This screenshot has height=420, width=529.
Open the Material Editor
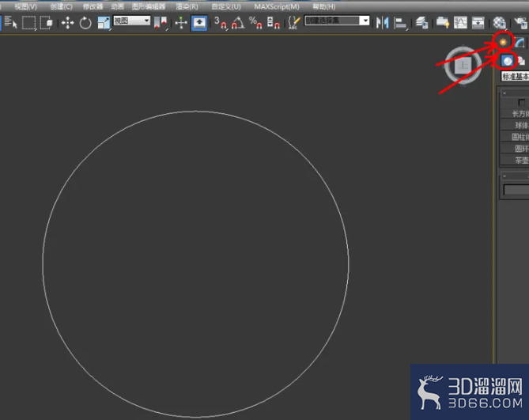[499, 23]
